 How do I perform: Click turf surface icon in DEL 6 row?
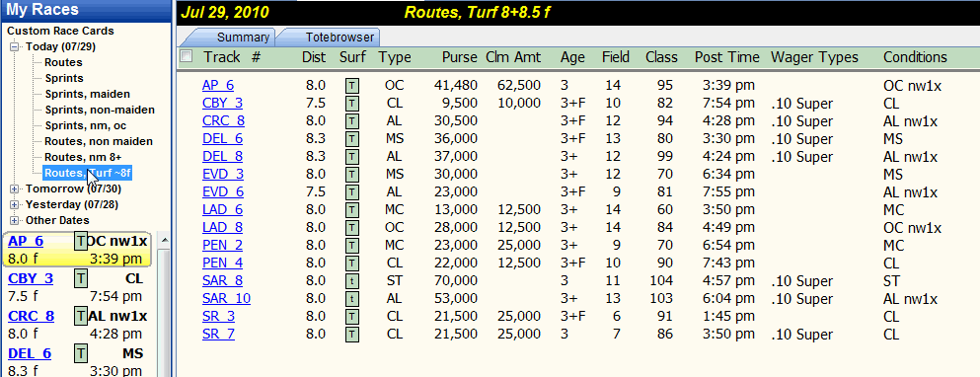click(x=352, y=139)
